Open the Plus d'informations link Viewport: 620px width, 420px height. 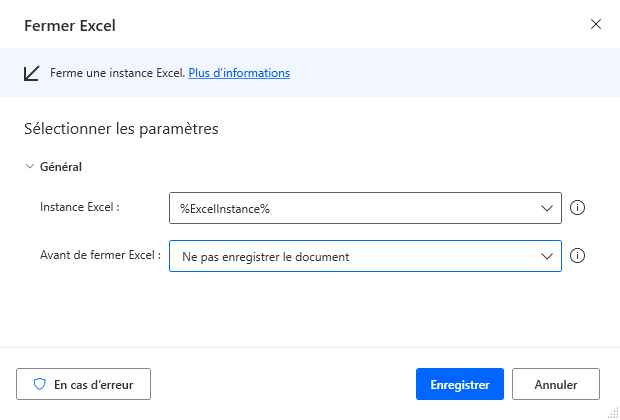239,73
